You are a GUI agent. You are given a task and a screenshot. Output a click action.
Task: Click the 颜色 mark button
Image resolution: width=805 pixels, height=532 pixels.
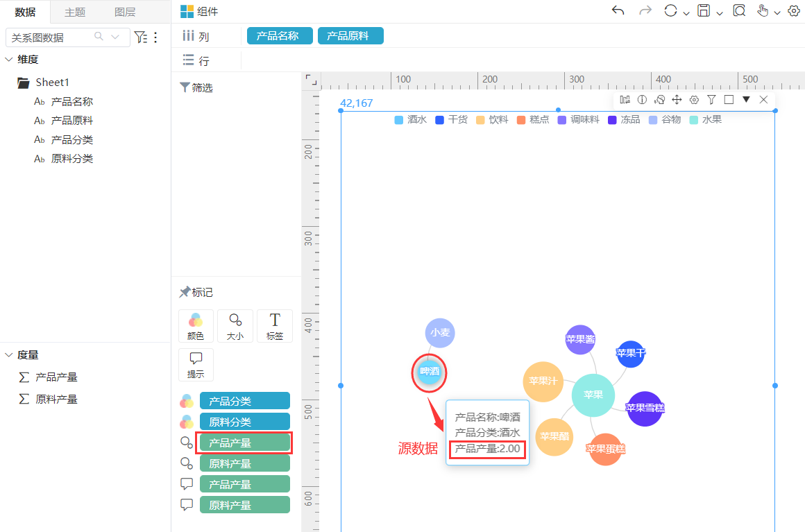coord(196,326)
